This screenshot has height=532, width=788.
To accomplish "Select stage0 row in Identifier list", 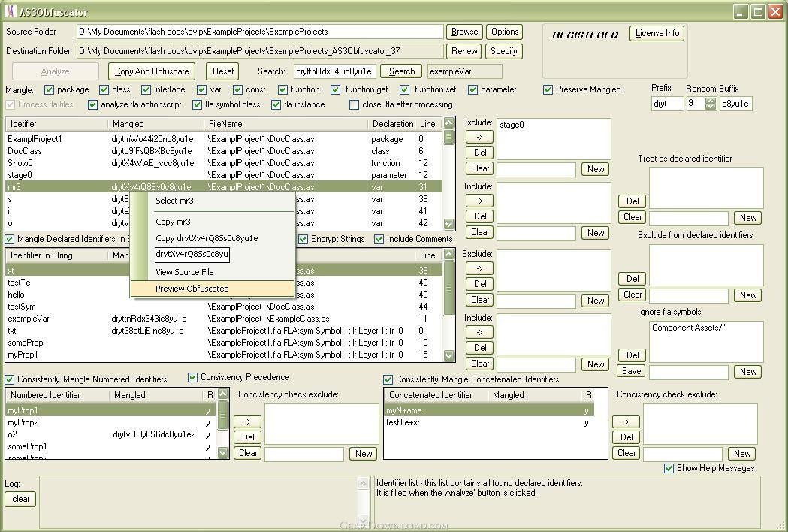I will pyautogui.click(x=224, y=175).
